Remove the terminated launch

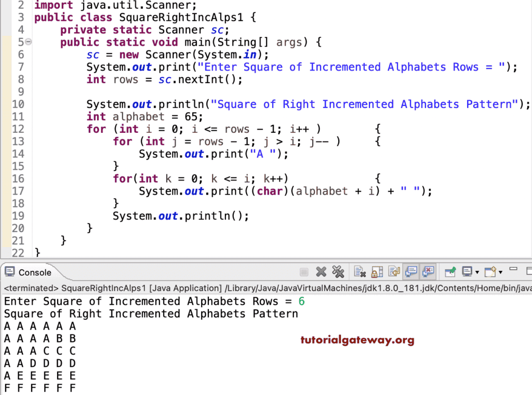pyautogui.click(x=321, y=271)
